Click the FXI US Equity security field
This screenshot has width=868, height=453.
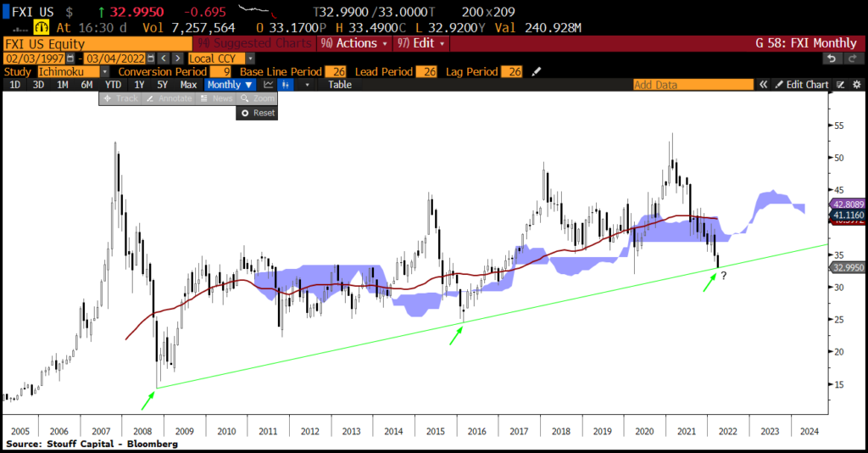pos(97,44)
